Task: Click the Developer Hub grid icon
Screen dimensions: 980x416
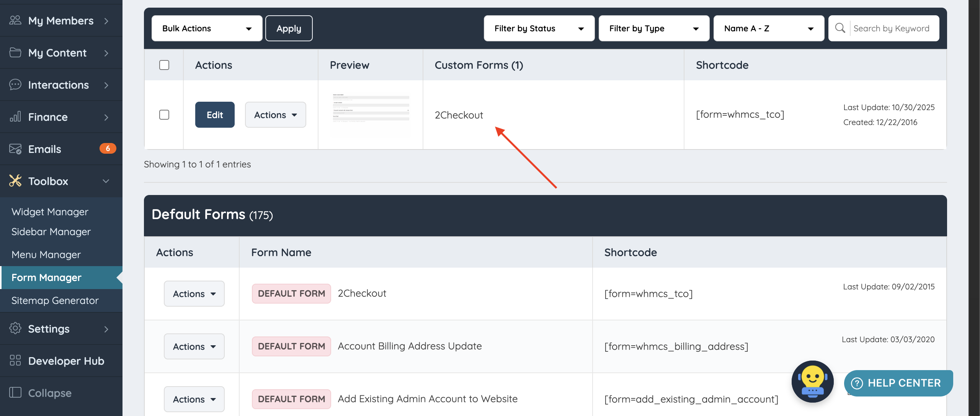Action: tap(15, 361)
